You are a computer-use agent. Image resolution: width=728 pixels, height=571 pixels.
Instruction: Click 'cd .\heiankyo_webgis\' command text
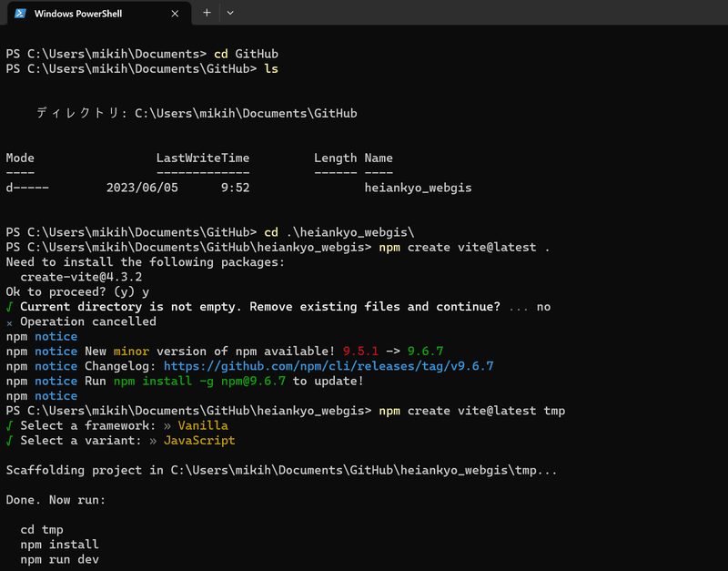339,232
